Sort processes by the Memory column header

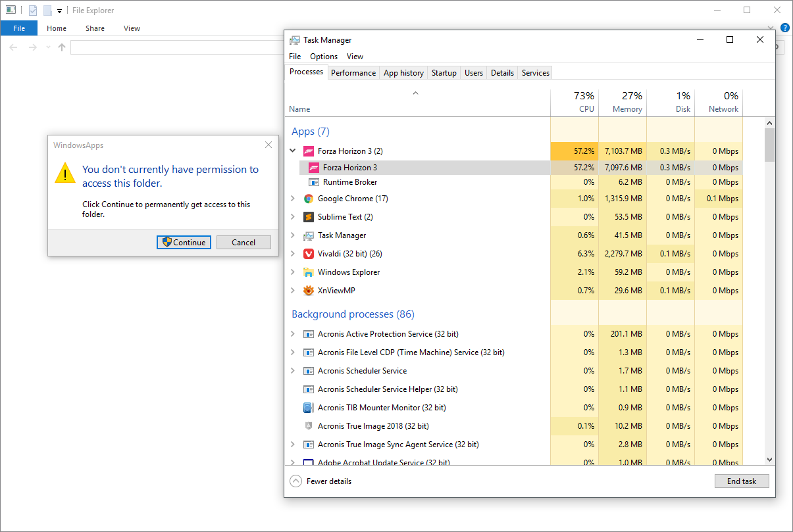click(623, 103)
